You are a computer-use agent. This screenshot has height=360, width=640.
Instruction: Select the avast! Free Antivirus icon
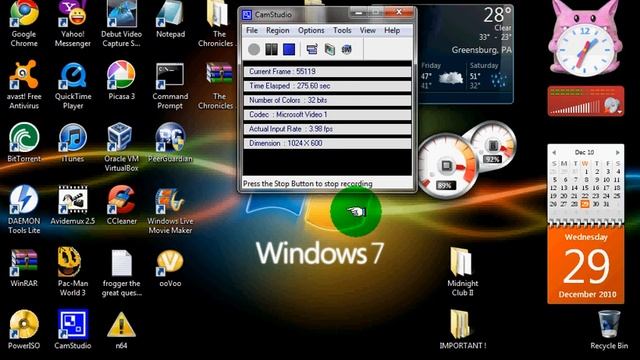point(24,85)
